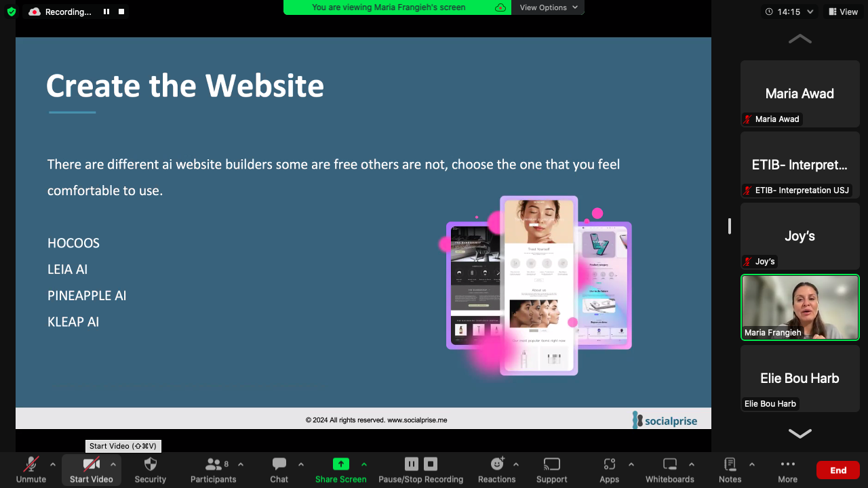868x488 pixels.
Task: Click the red End meeting button
Action: (x=838, y=470)
